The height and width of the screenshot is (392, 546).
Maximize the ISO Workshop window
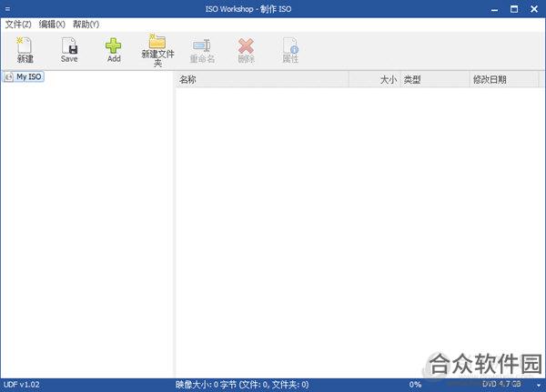pos(514,9)
